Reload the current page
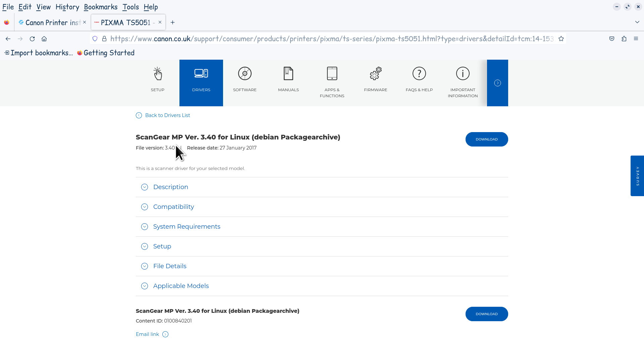 pos(32,39)
